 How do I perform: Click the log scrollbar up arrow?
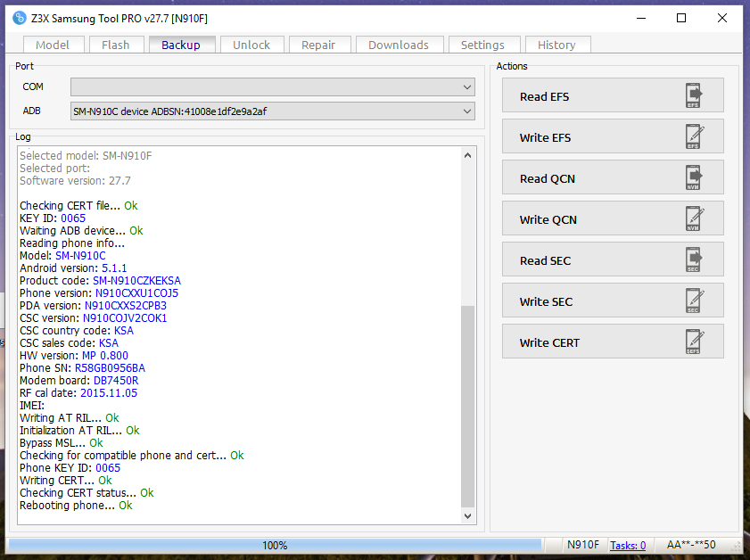(468, 155)
